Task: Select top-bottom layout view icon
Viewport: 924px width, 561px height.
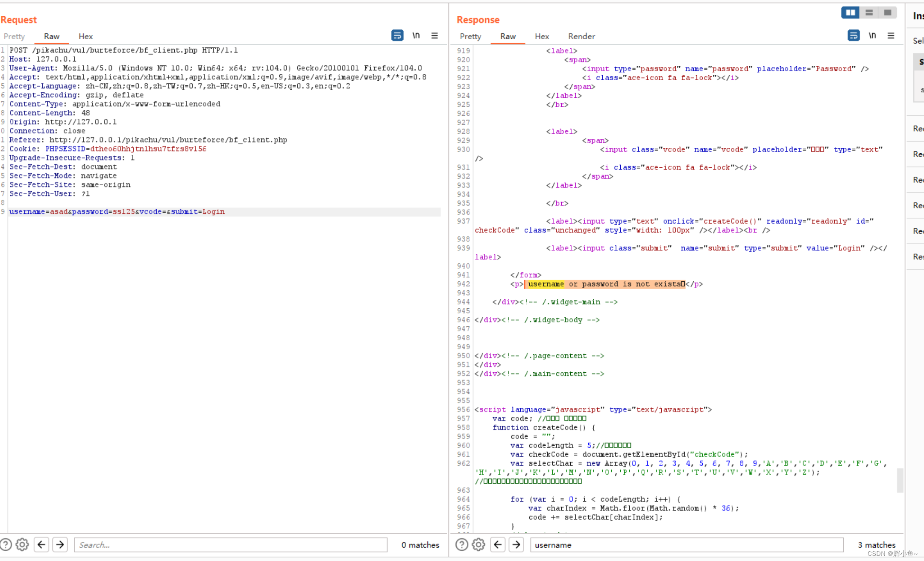Action: [x=869, y=12]
